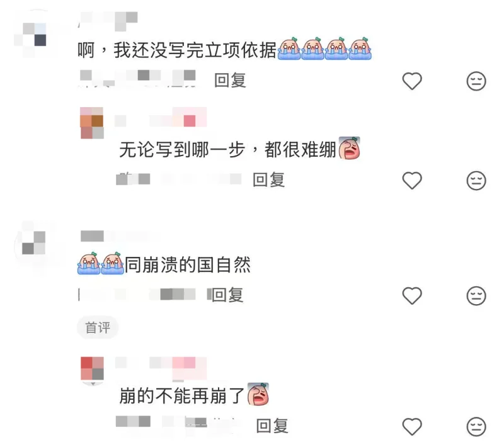504x447 pixels.
Task: Tap dislike face on 都很难绷 reply
Action: (476, 181)
